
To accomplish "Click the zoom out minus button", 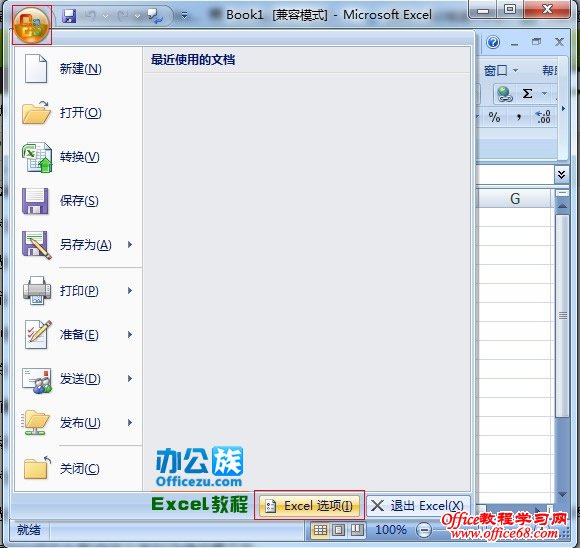I will (424, 530).
